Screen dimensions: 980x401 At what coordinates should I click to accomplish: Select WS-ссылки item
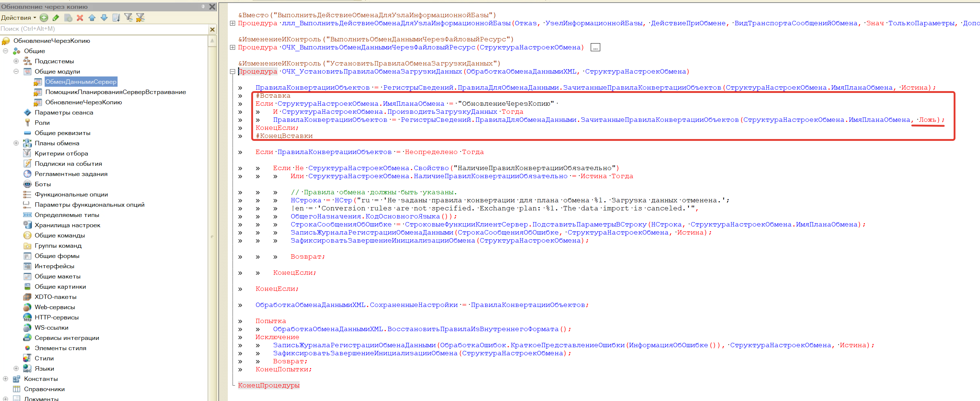(51, 327)
